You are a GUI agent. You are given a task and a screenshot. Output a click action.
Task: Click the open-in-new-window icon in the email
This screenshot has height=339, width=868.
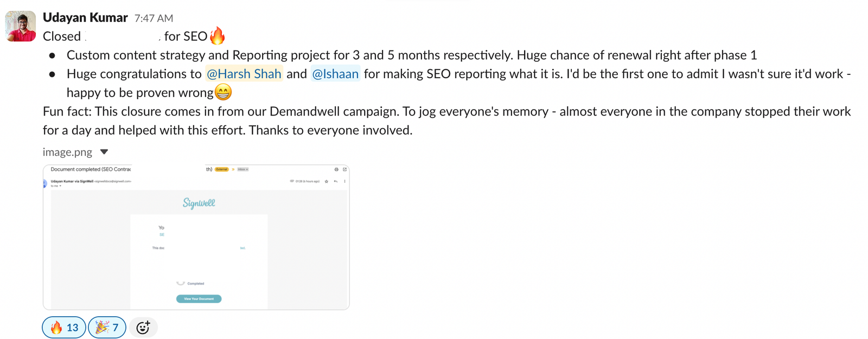pos(345,170)
